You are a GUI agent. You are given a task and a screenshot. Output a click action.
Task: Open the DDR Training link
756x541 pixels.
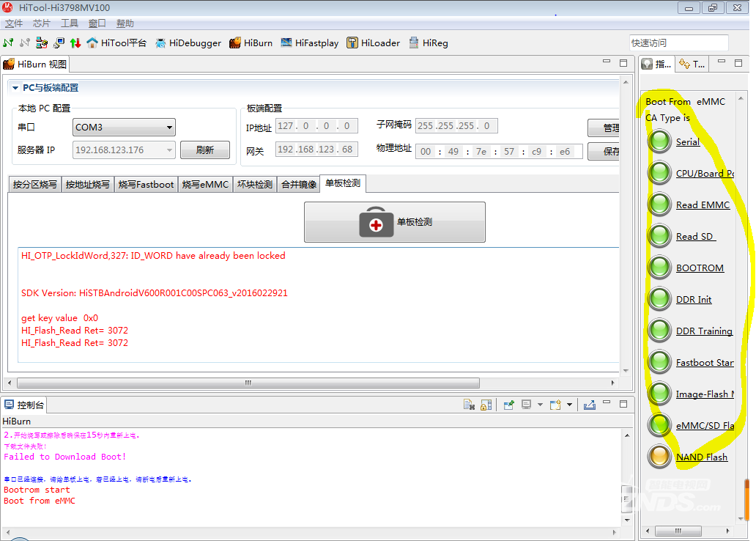(x=704, y=331)
